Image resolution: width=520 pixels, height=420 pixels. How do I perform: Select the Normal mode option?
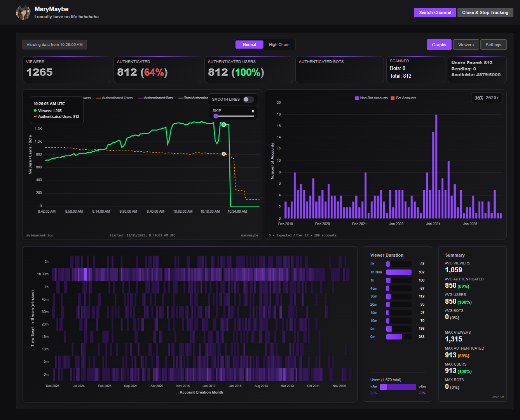coord(250,45)
